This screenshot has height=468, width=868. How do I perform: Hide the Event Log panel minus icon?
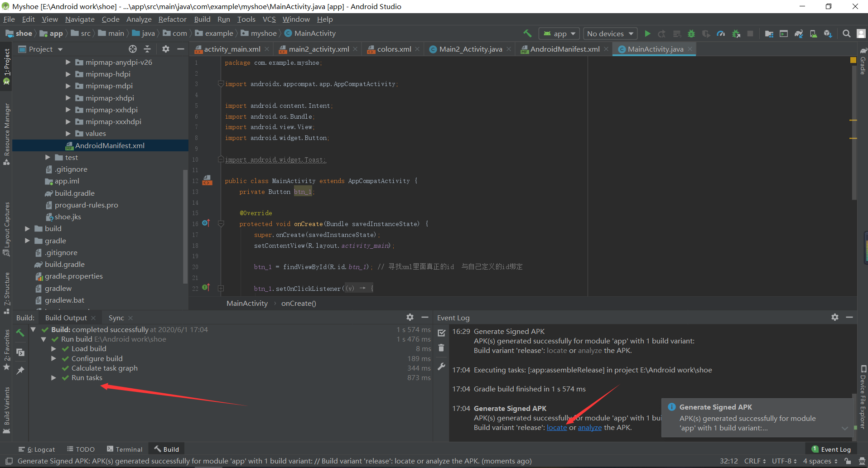(x=849, y=317)
